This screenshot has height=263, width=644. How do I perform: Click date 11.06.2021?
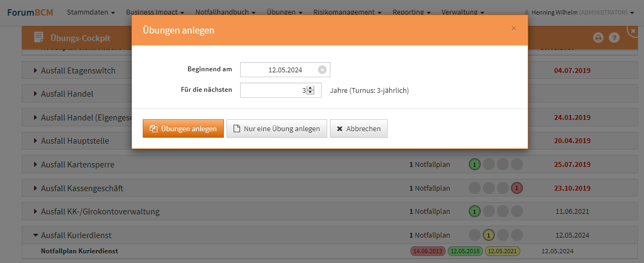tap(572, 212)
